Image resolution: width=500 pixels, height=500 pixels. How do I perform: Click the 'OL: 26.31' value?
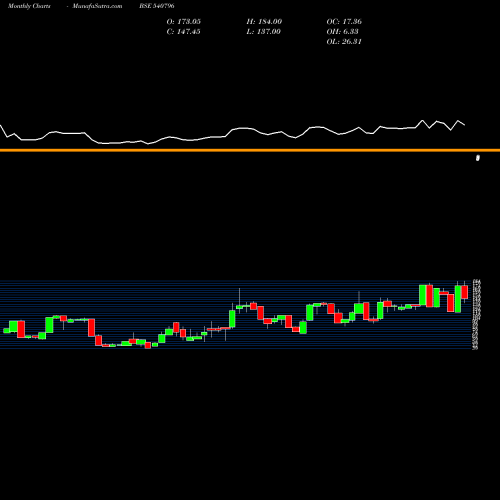click(x=344, y=41)
